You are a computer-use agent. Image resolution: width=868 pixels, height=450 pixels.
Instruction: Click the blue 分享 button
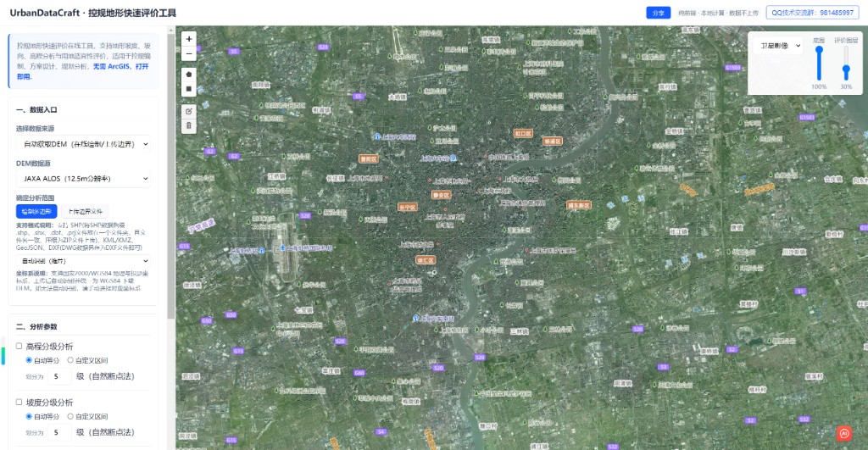[657, 13]
